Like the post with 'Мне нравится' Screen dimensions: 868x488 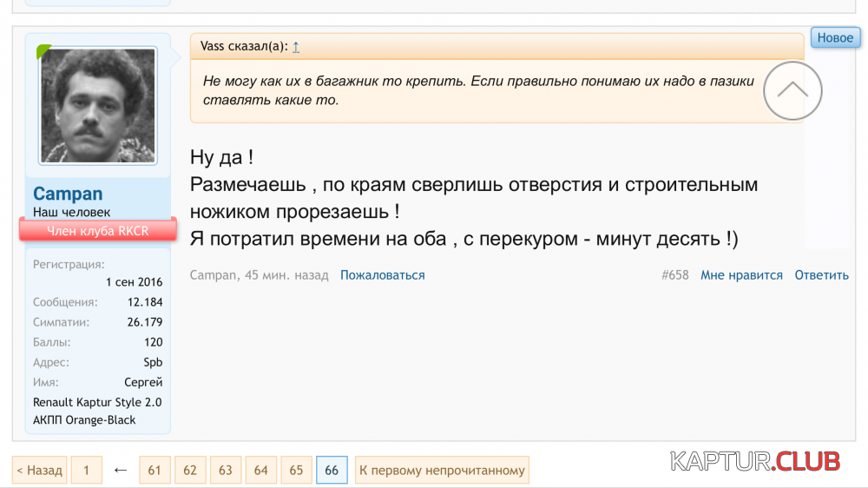pyautogui.click(x=741, y=275)
